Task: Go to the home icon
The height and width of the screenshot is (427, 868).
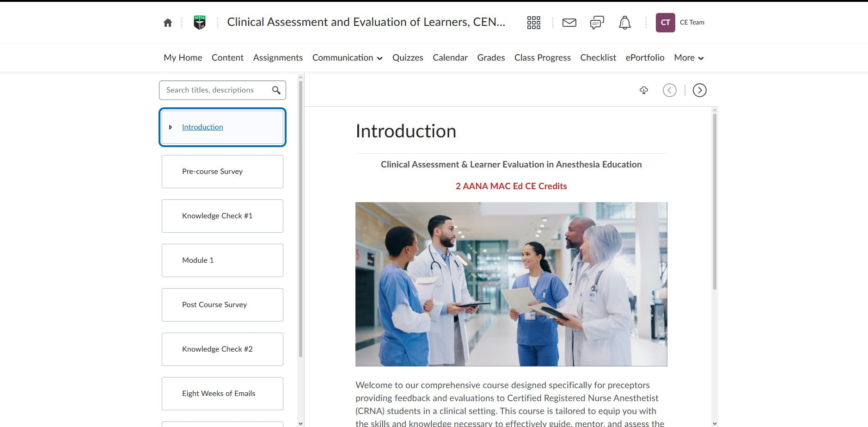Action: coord(168,23)
